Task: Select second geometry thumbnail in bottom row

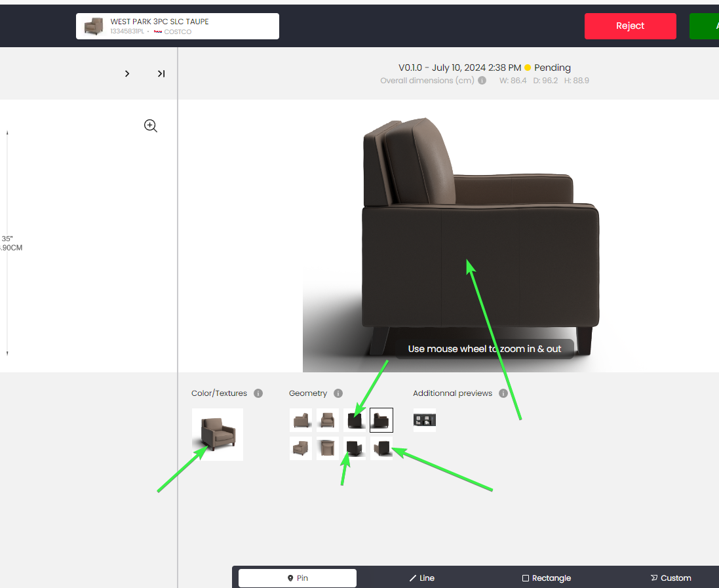Action: click(x=328, y=448)
